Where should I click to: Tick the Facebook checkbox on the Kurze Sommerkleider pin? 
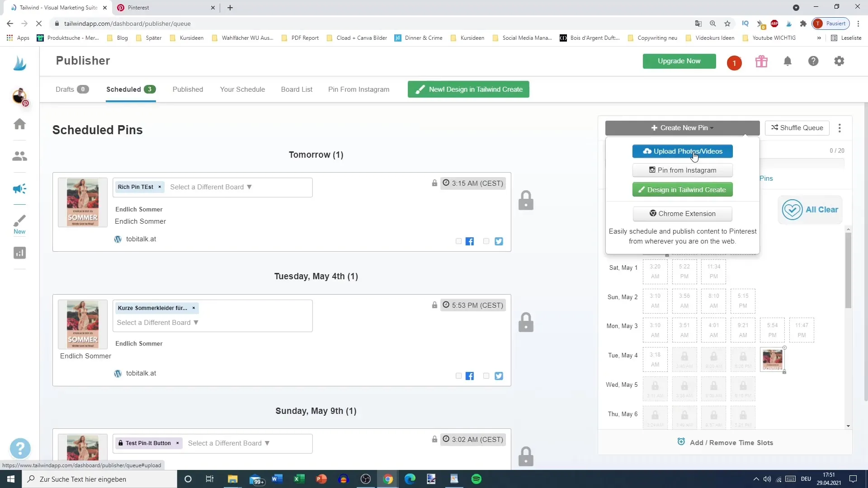(458, 376)
